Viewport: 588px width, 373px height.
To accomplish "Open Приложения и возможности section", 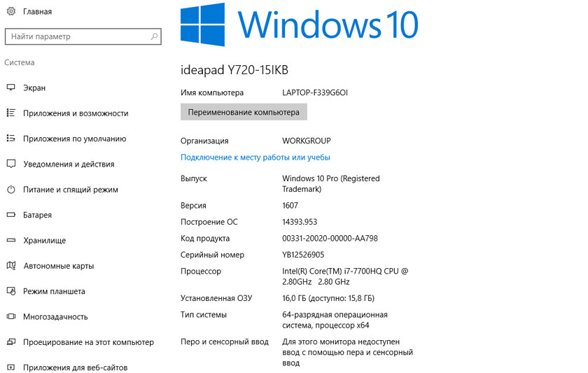I will [x=76, y=113].
